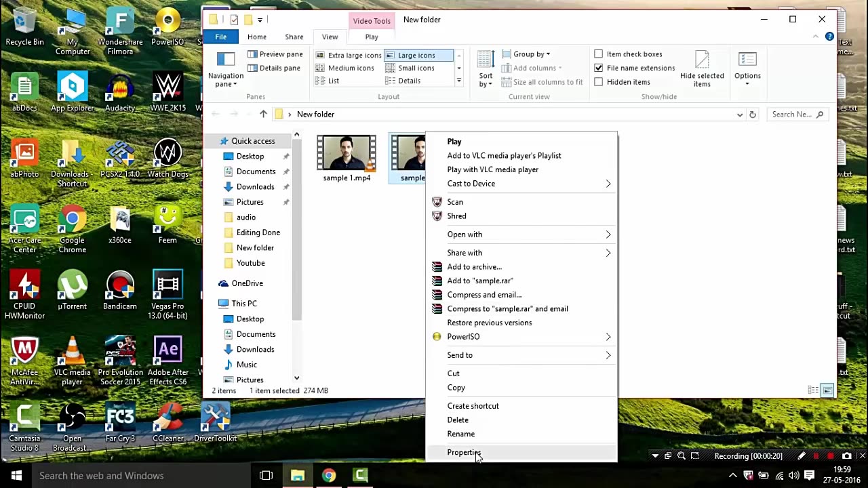Screen dimensions: 868x488
Task: Open Task View on the taskbar
Action: point(266,476)
